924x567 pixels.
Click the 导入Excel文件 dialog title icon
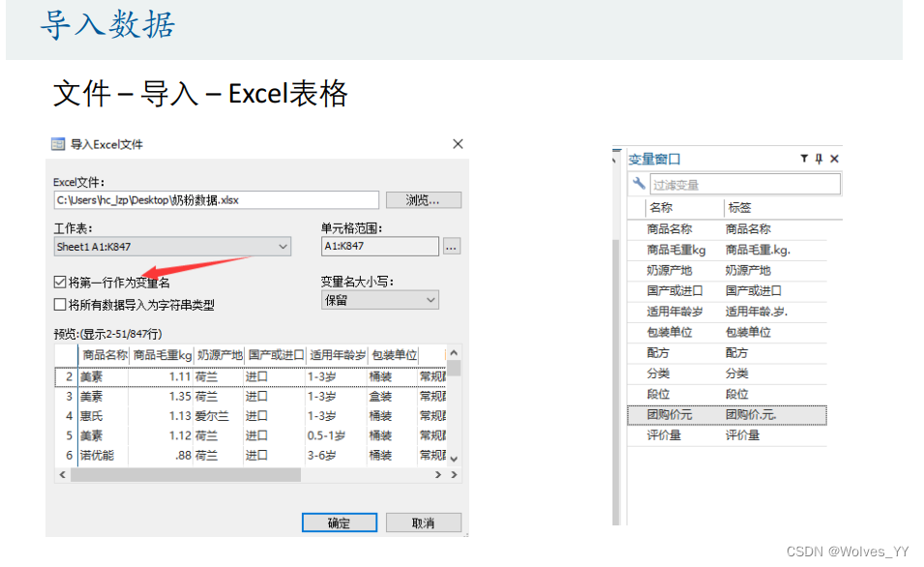[59, 144]
